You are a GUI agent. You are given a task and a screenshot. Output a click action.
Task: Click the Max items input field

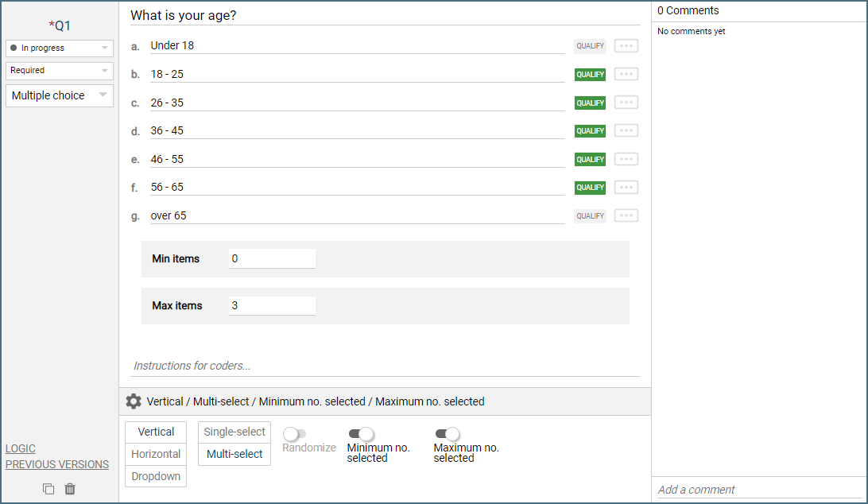[x=272, y=305]
